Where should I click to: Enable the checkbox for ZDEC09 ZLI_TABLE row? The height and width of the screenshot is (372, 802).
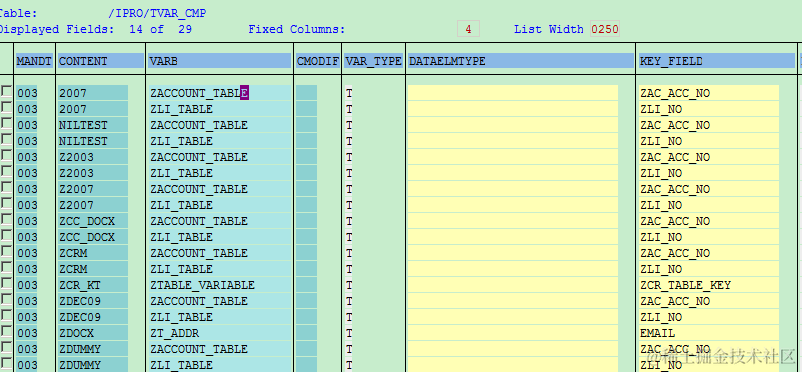(6, 315)
